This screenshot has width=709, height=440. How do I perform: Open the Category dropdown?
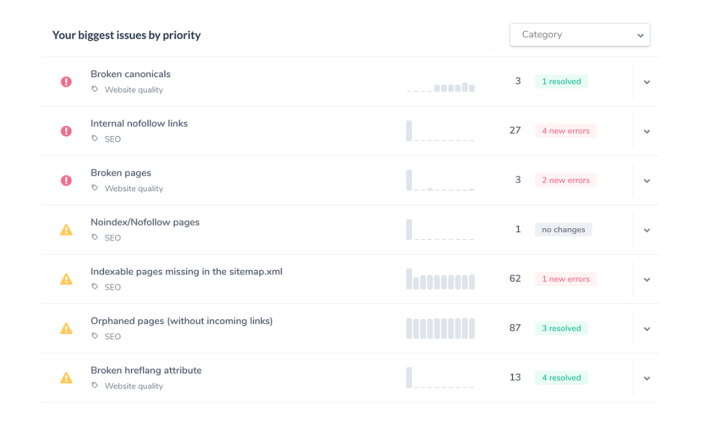580,35
